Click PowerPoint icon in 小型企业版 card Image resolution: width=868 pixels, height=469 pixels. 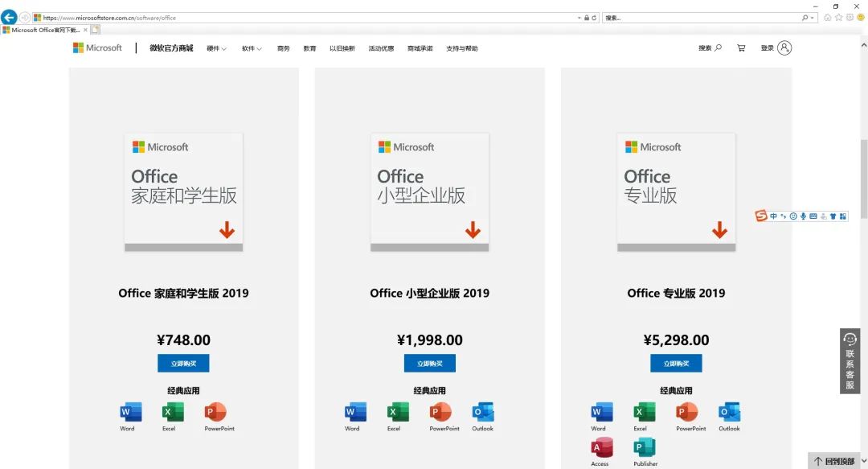click(440, 412)
